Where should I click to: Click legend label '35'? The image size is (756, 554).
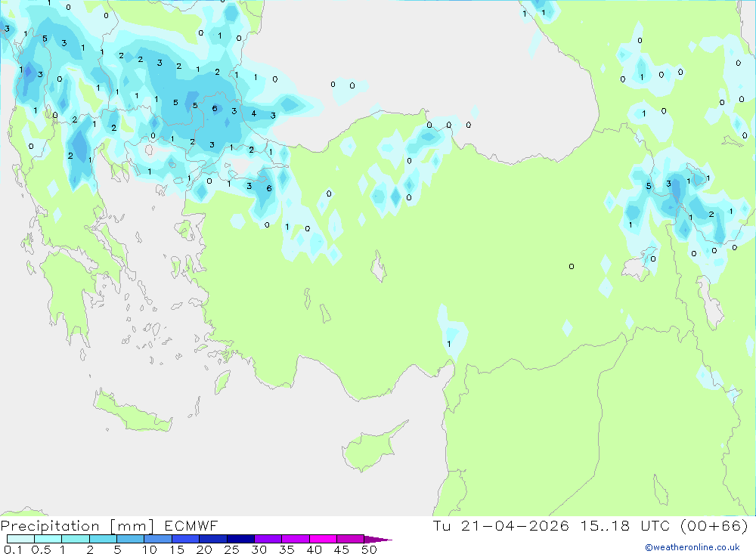click(287, 549)
